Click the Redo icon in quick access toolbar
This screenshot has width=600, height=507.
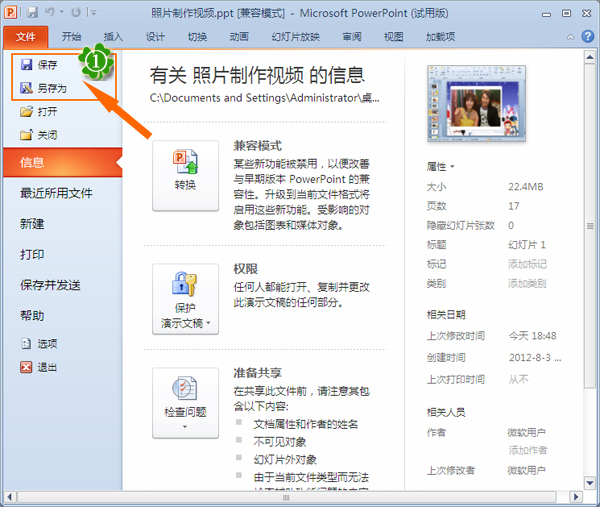tap(76, 13)
